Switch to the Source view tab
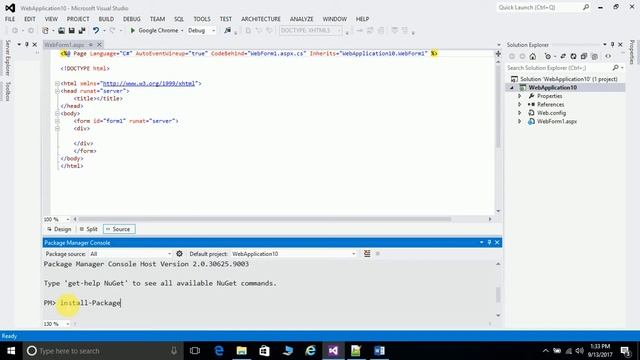This screenshot has width=640, height=360. coord(118,229)
